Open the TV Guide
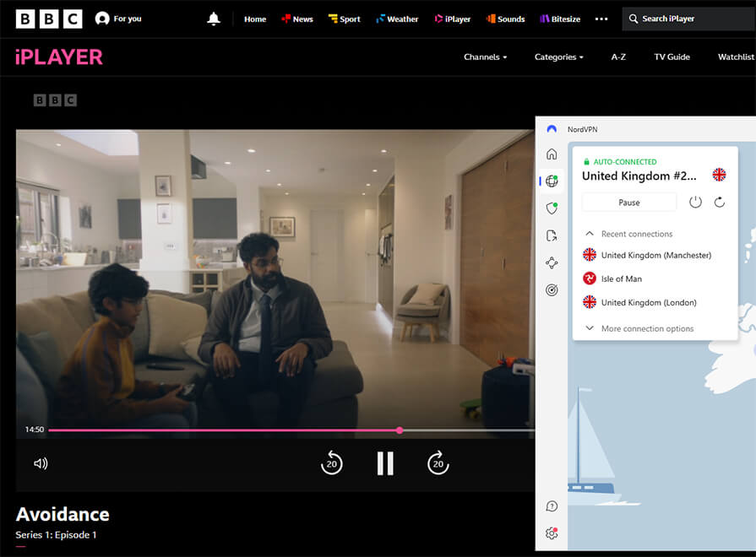This screenshot has width=756, height=557. coord(672,57)
